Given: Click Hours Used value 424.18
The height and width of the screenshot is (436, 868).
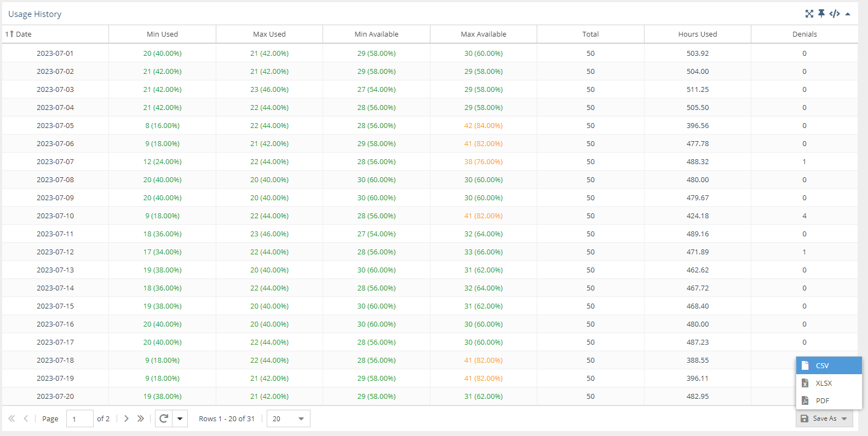Looking at the screenshot, I should (698, 216).
